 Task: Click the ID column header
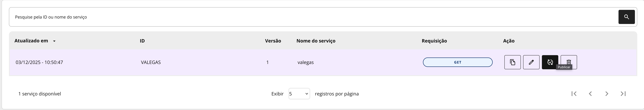(142, 41)
